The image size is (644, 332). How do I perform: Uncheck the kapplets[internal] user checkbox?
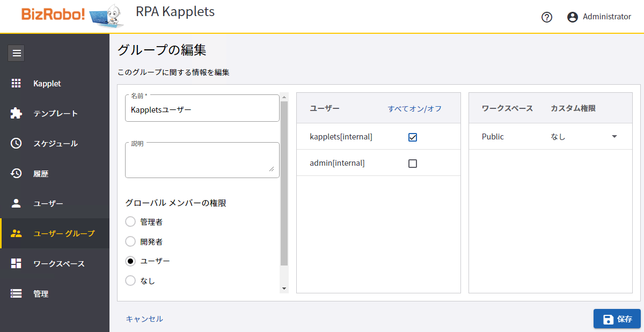click(413, 137)
